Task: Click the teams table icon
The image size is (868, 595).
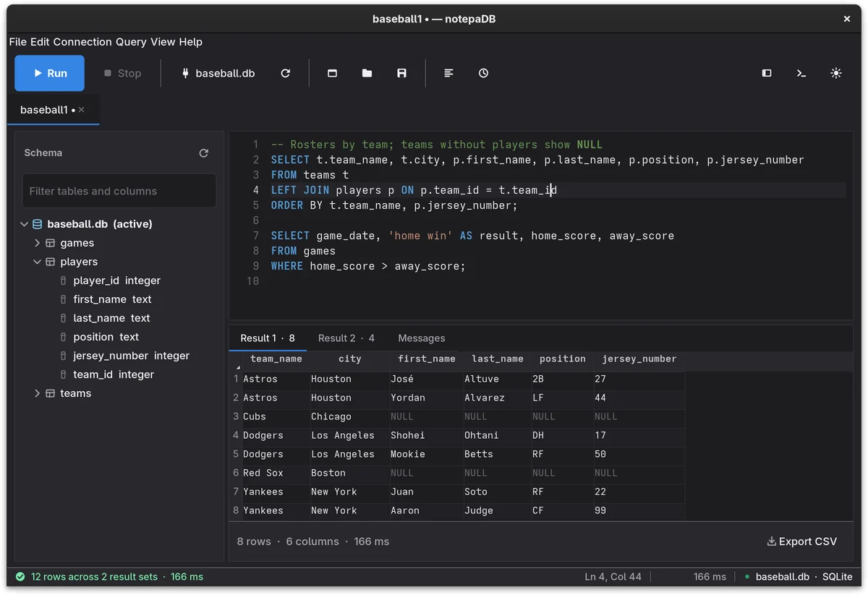Action: (51, 393)
